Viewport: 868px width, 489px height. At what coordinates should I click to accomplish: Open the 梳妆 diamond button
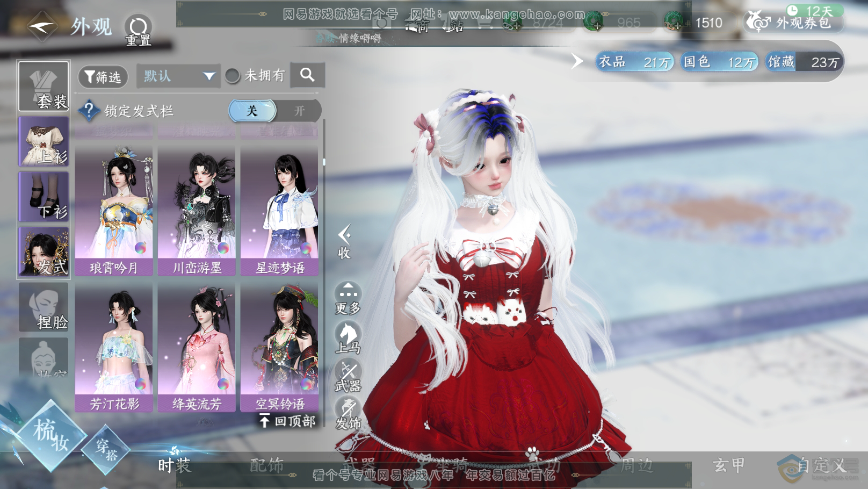(50, 435)
